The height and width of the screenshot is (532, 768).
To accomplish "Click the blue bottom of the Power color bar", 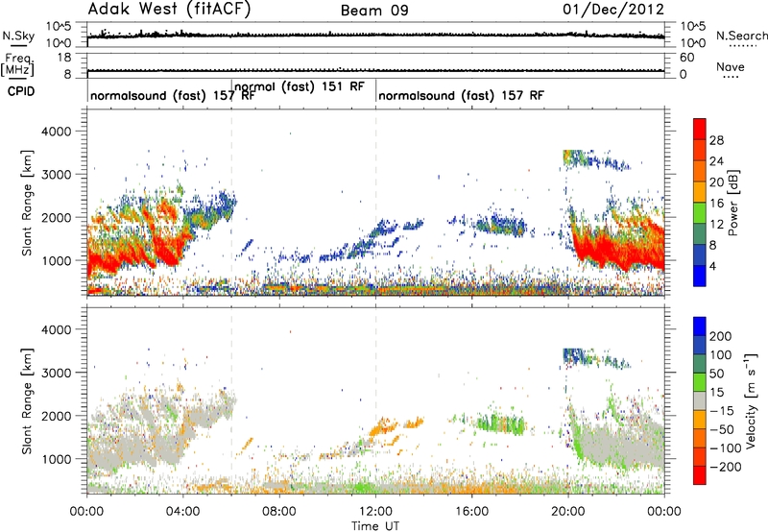I will point(700,276).
